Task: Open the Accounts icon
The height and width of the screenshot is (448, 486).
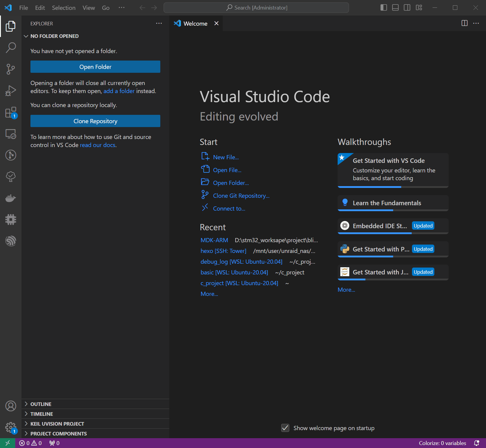Action: pyautogui.click(x=11, y=406)
